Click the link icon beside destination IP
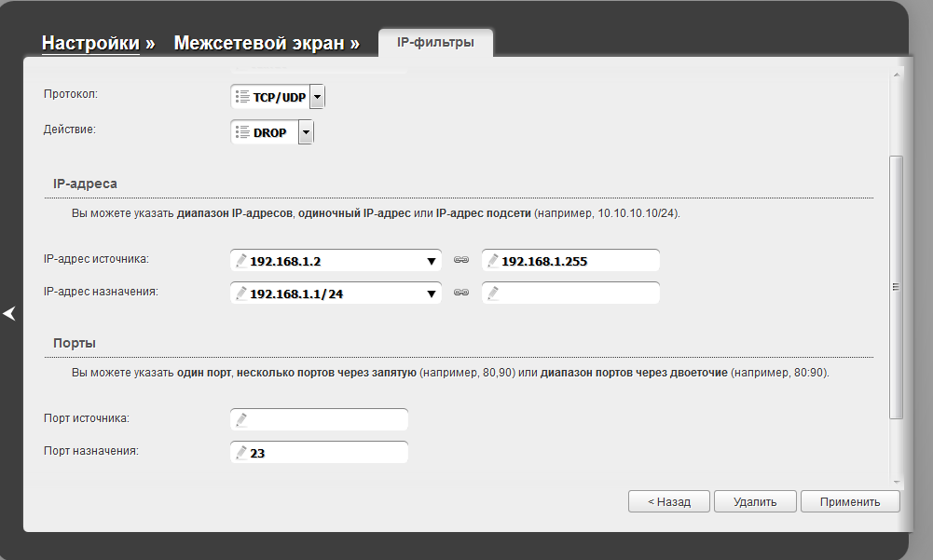 [x=460, y=293]
